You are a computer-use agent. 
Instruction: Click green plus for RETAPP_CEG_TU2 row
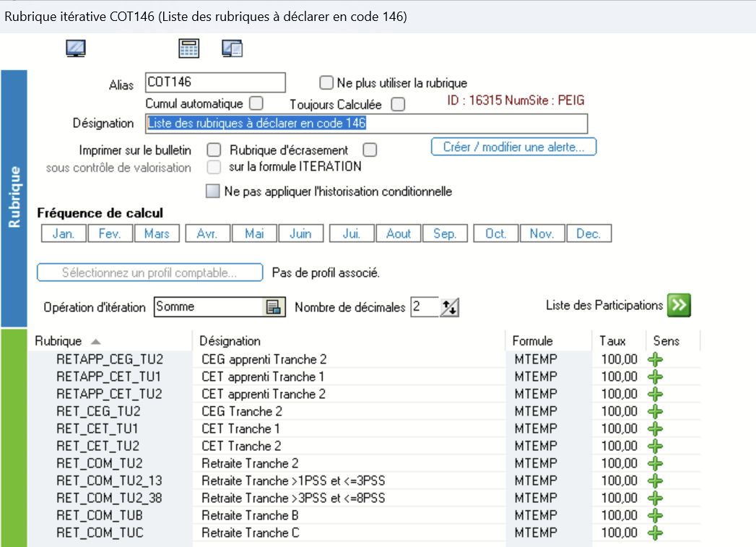coord(655,359)
